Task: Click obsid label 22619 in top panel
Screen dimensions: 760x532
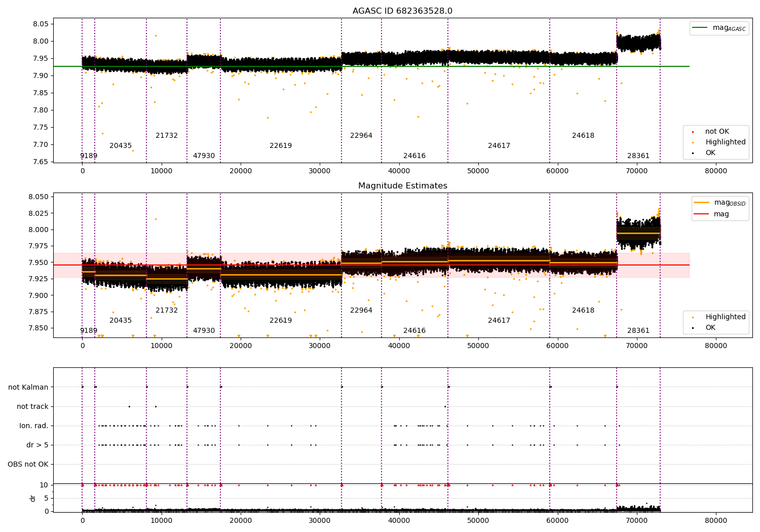Action: 281,146
